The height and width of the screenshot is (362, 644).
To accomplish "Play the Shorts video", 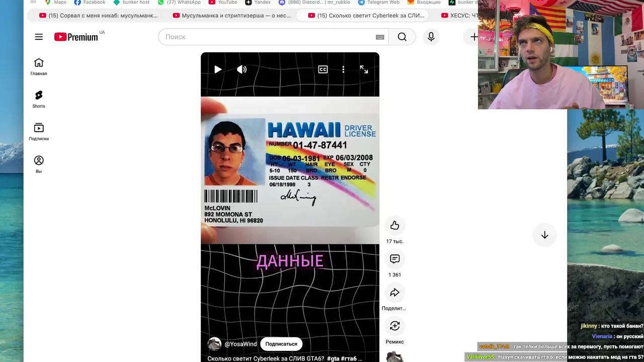I will pos(218,69).
